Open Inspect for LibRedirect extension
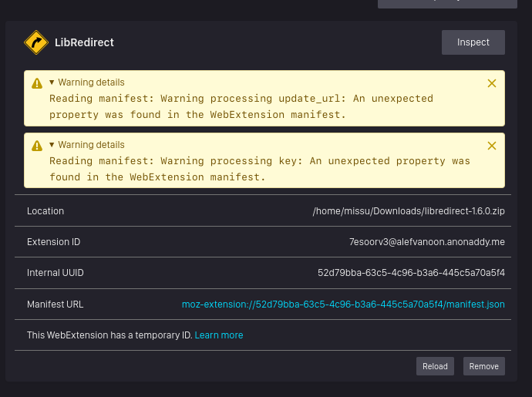 coord(473,42)
